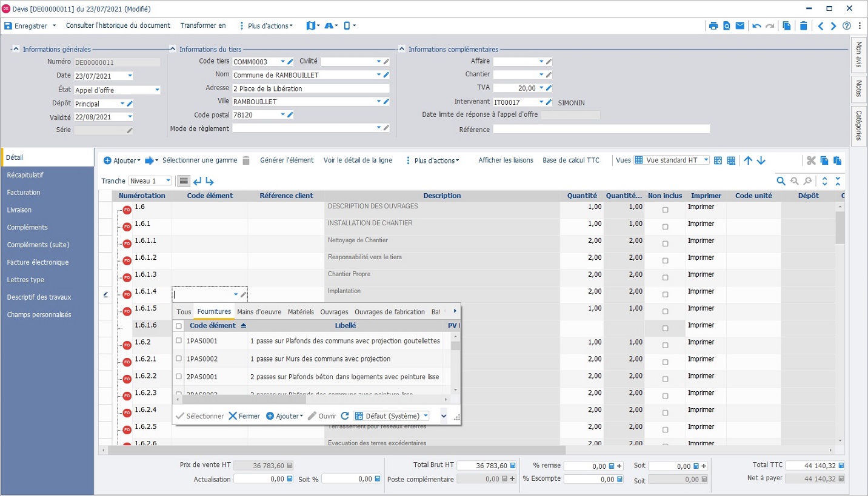Go to previous document arrow

click(821, 26)
